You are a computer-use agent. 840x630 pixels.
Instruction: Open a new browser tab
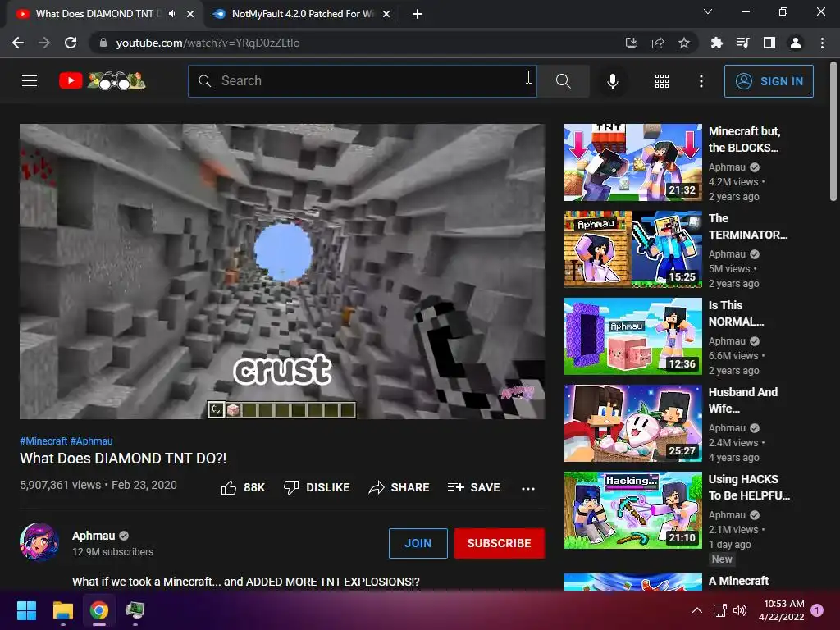418,15
